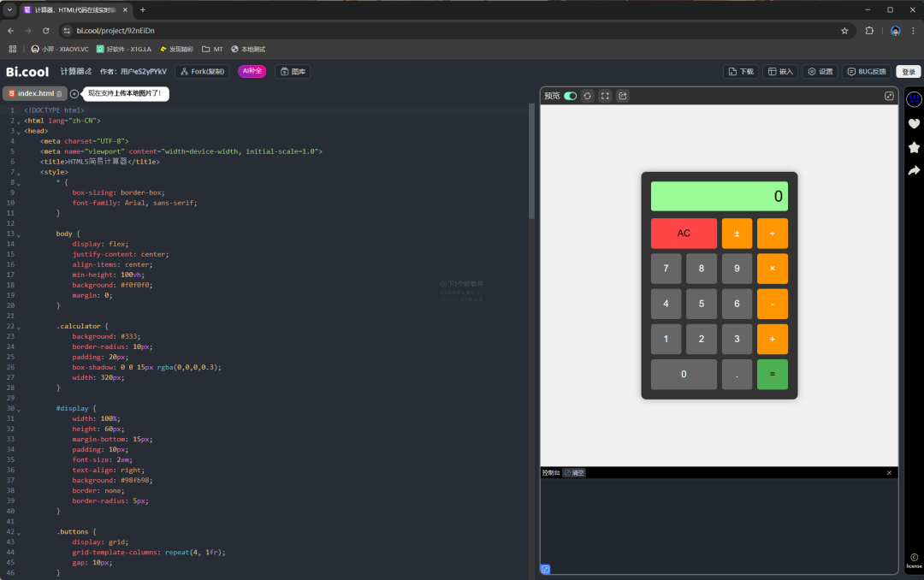Clear the console with 清空

[x=574, y=472]
